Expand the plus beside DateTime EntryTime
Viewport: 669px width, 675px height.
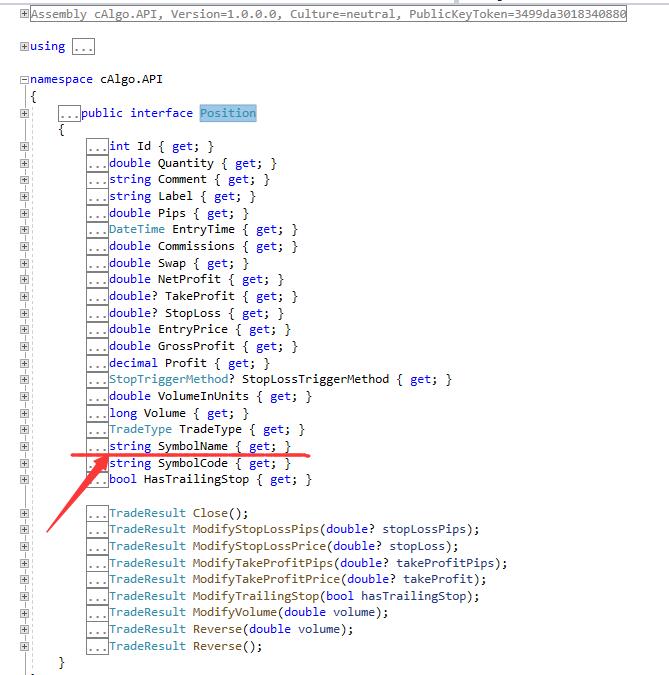click(x=25, y=229)
